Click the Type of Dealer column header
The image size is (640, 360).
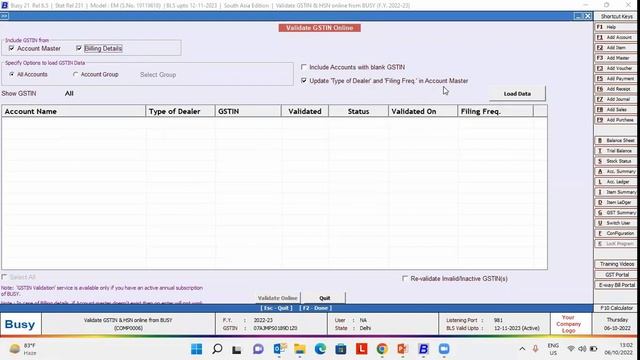point(180,111)
